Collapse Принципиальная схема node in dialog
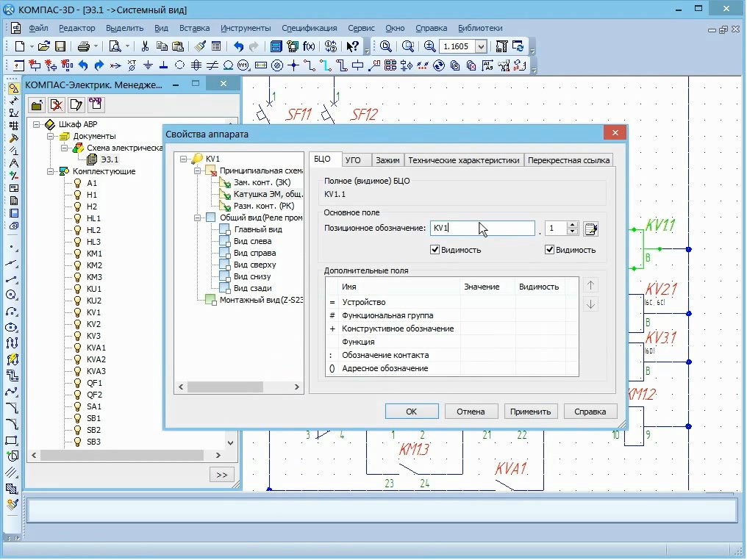 pos(197,171)
